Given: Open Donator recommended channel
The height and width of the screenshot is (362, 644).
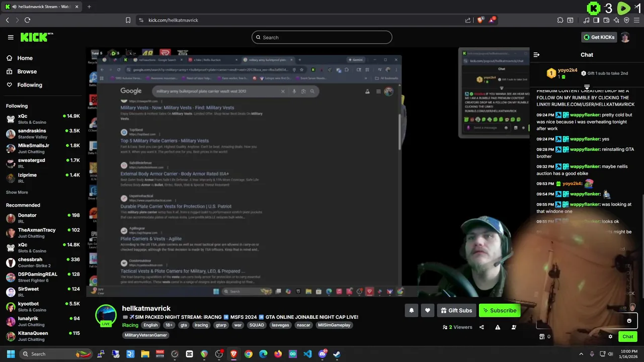Looking at the screenshot, I should tap(43, 218).
